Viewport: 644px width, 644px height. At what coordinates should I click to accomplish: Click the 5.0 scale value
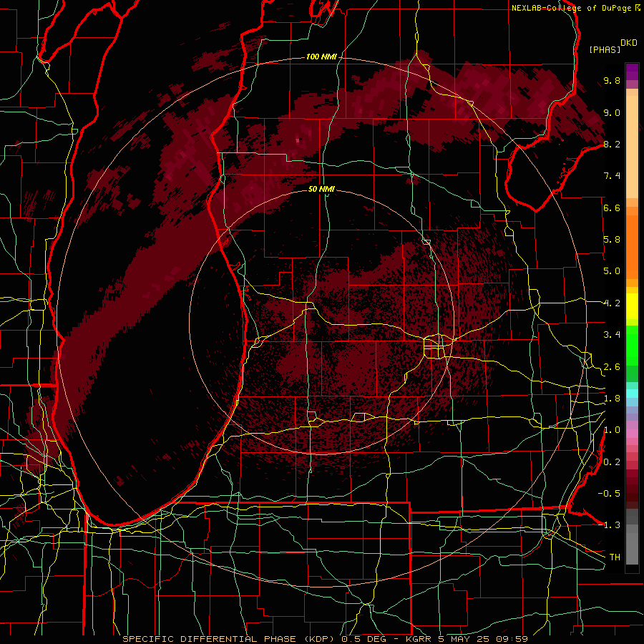(612, 271)
